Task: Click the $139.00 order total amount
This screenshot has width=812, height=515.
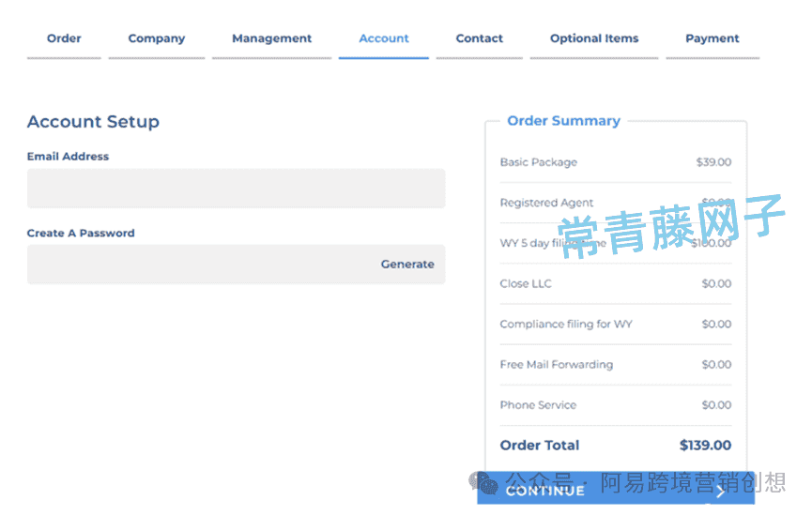Action: click(x=705, y=446)
